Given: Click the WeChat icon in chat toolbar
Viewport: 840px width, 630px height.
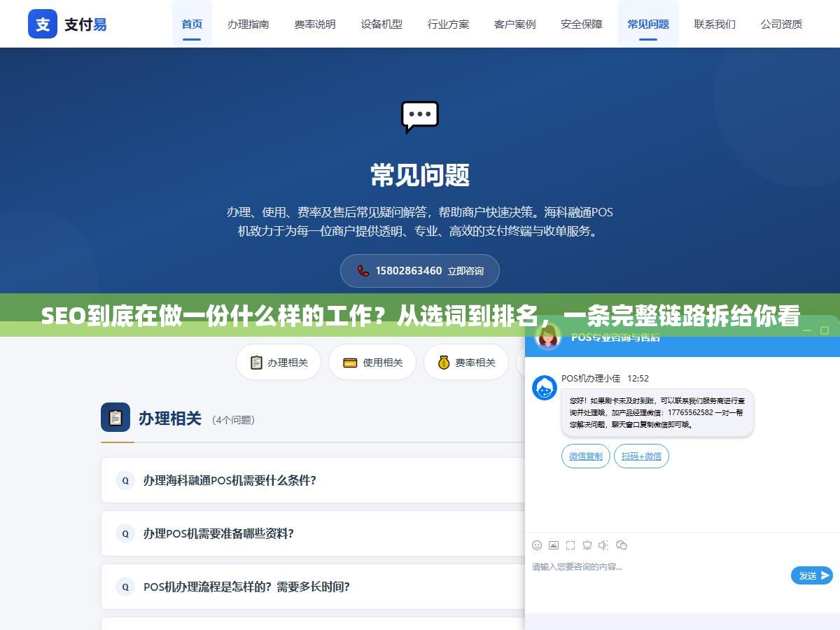Looking at the screenshot, I should [622, 545].
